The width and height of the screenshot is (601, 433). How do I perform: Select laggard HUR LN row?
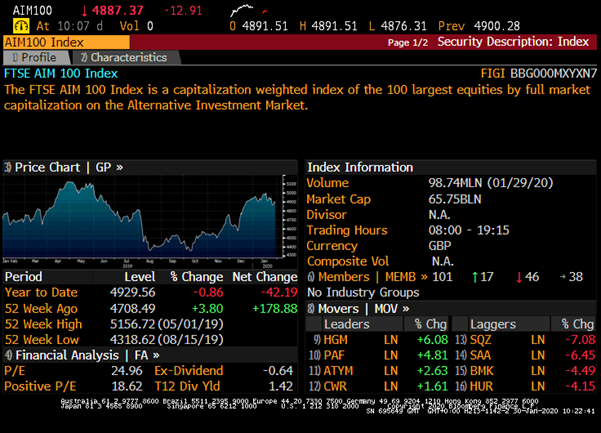click(525, 386)
